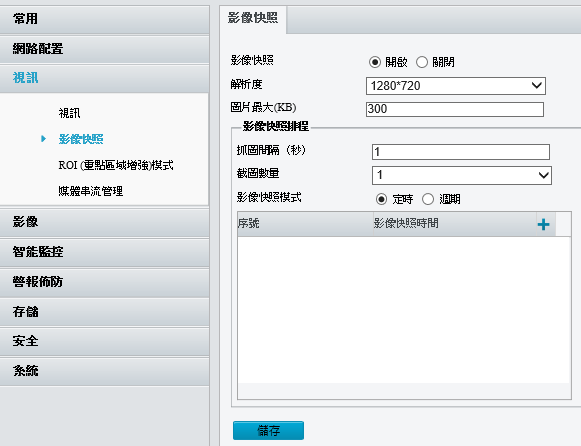Image resolution: width=581 pixels, height=446 pixels.
Task: Expand the 系統 menu section
Action: tap(104, 371)
